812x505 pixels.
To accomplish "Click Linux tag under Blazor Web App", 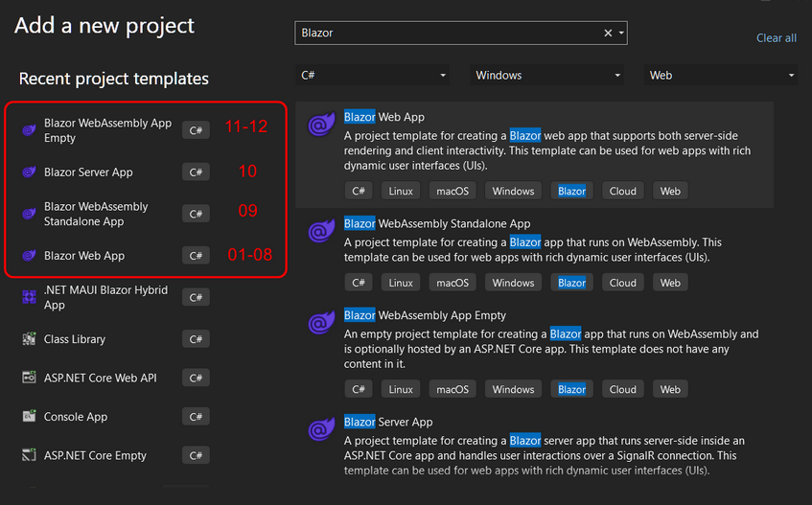I will 401,191.
